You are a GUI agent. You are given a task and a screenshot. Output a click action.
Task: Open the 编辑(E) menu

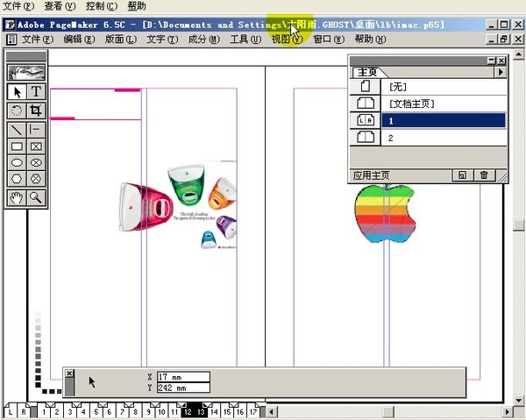coord(80,39)
